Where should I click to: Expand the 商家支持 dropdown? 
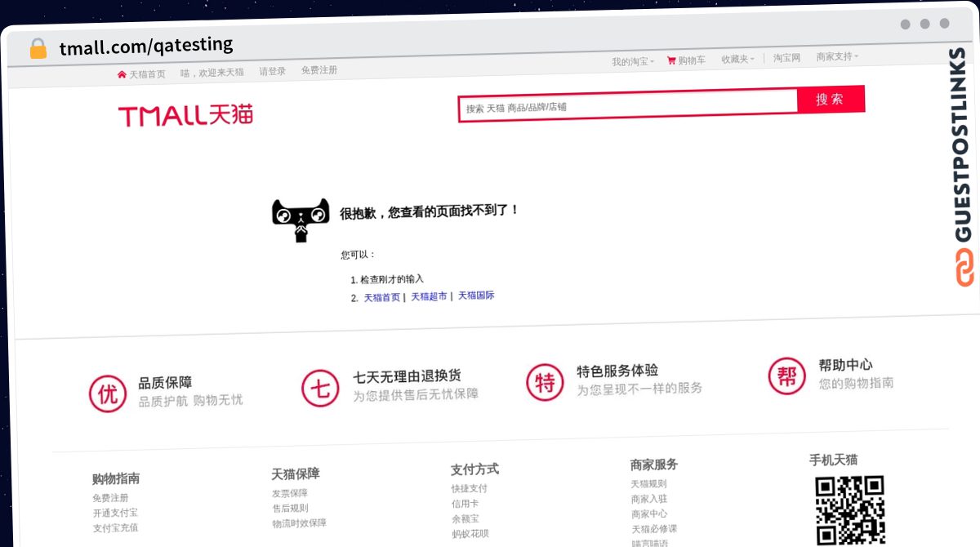pos(837,56)
